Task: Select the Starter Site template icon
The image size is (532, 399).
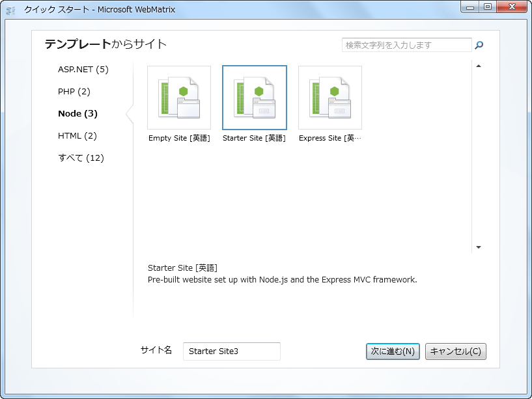Action: [255, 98]
